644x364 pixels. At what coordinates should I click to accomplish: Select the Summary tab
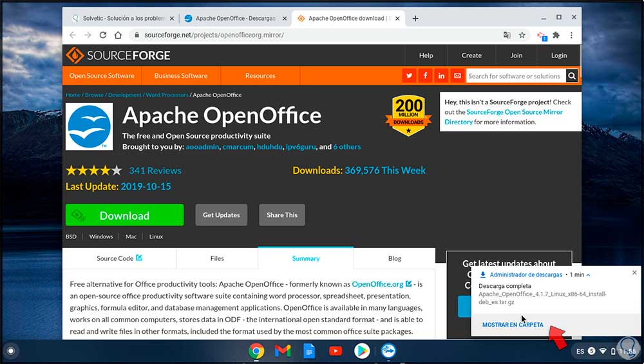click(x=305, y=258)
